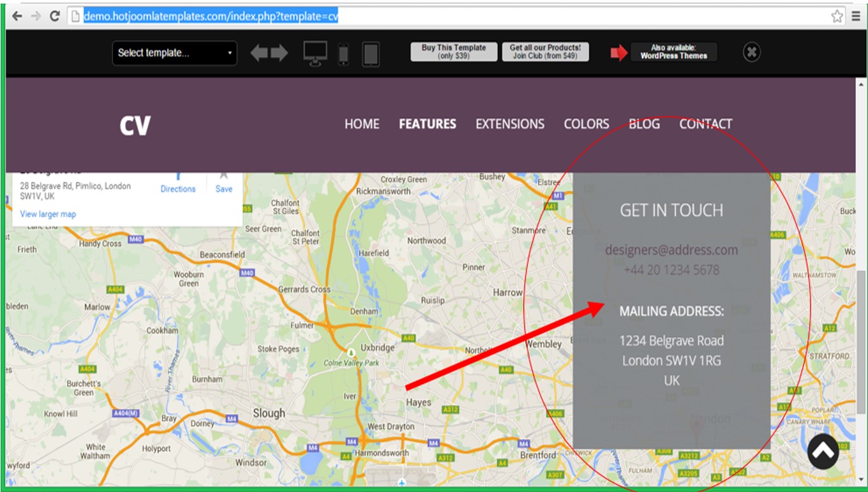This screenshot has width=868, height=492.
Task: Switch to mobile phone preview
Action: pos(343,54)
